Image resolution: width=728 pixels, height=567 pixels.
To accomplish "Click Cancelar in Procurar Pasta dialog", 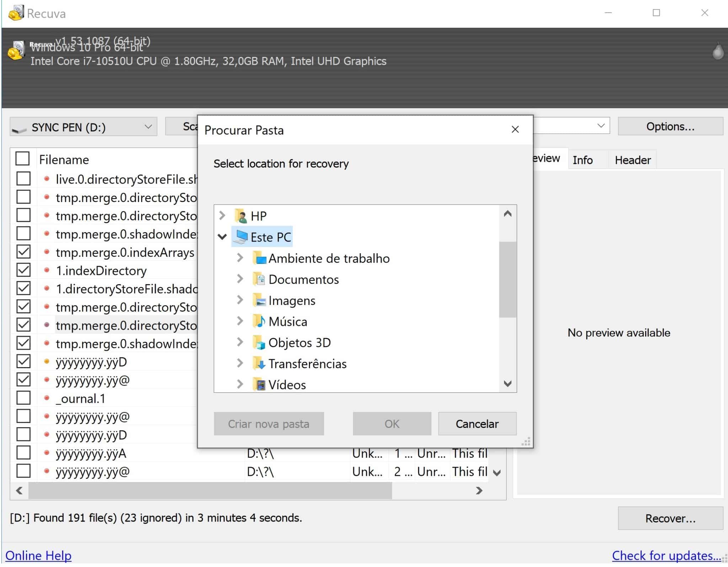I will [x=477, y=424].
